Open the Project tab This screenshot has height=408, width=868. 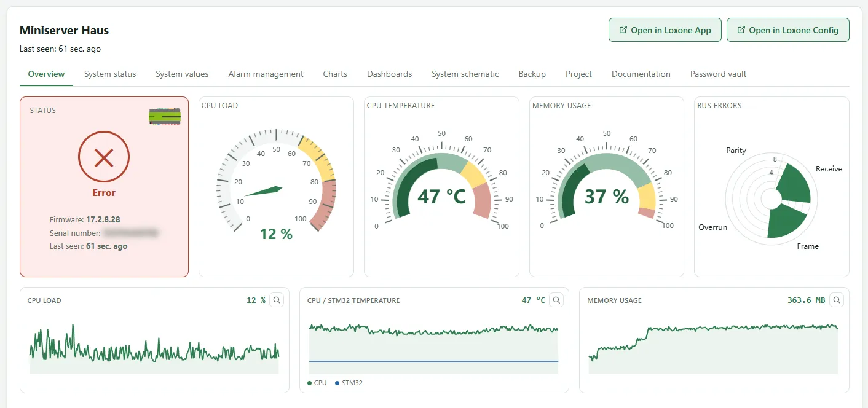[578, 74]
